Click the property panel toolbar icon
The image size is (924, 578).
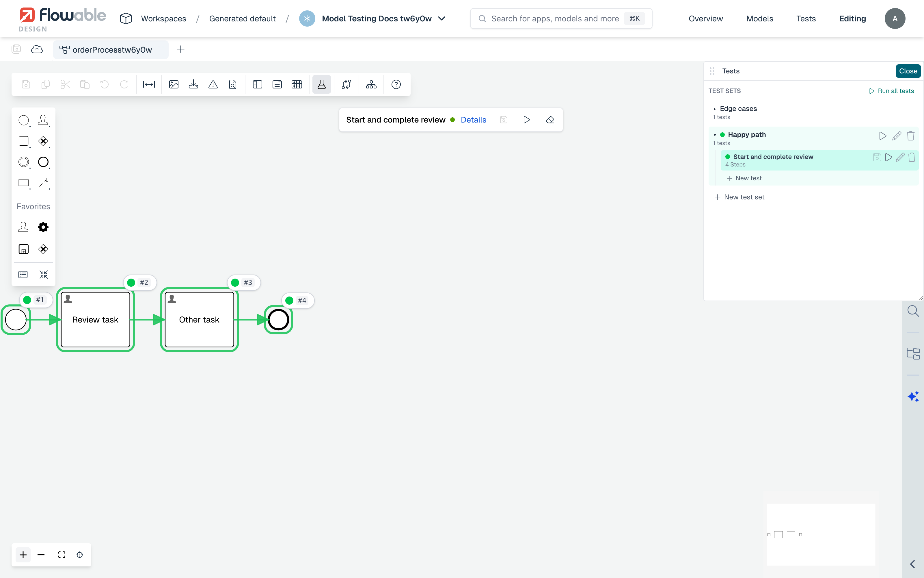(277, 84)
